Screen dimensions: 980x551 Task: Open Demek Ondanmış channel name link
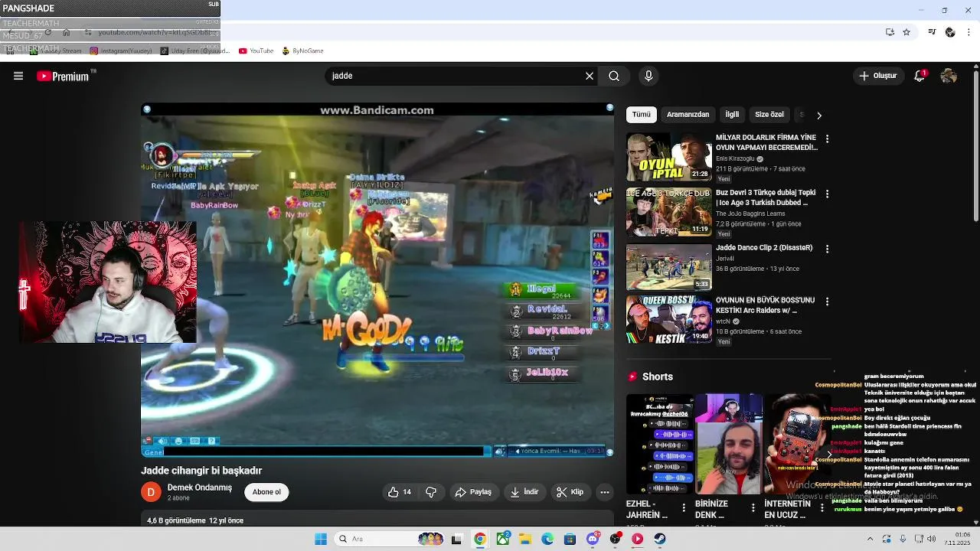(199, 487)
